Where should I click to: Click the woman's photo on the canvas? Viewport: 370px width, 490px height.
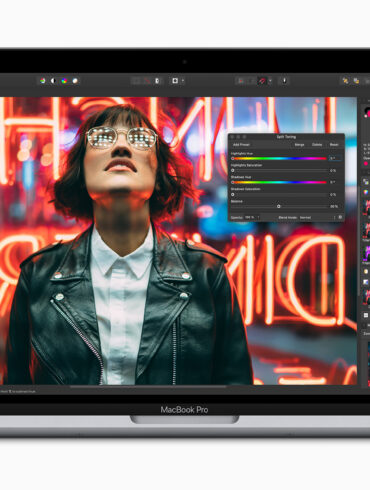(178, 241)
